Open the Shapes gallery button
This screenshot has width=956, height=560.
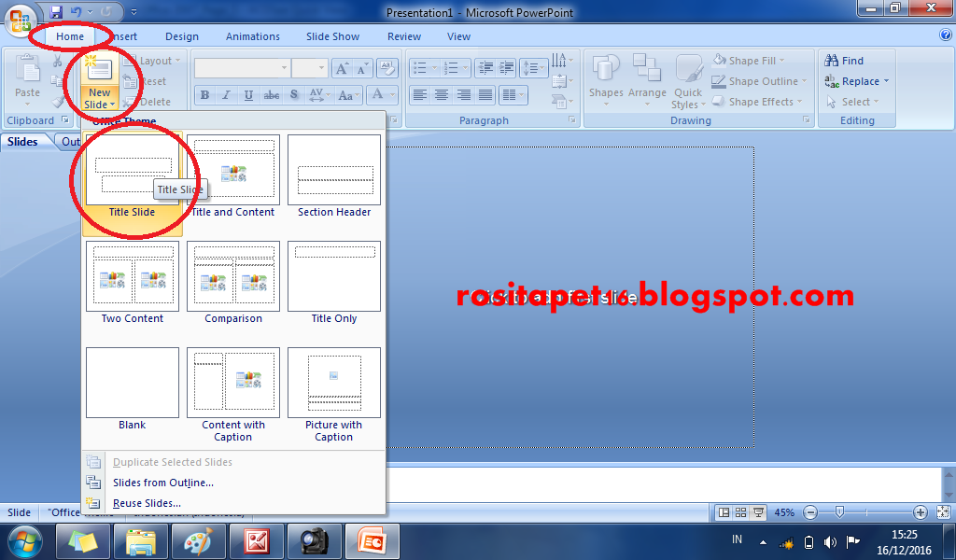605,81
